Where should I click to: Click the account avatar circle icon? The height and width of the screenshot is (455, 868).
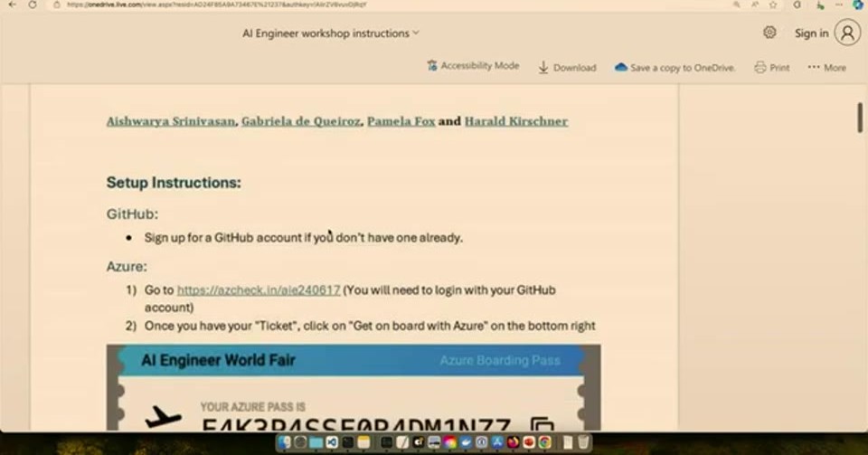tap(847, 33)
